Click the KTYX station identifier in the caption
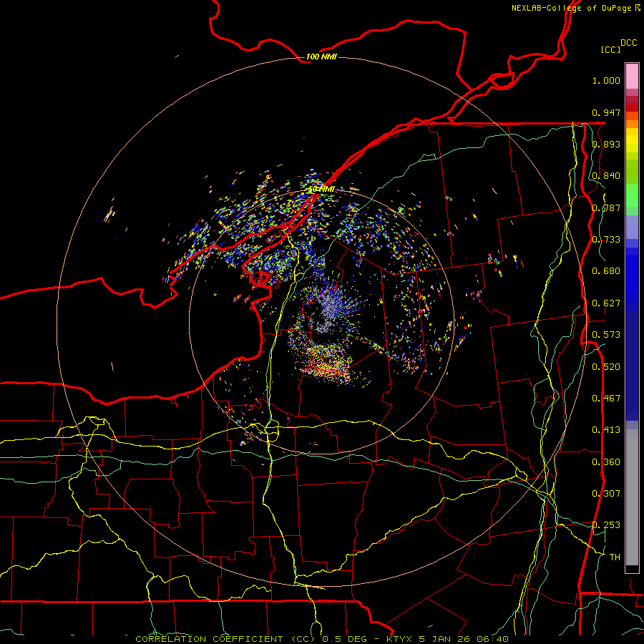Viewport: 644px width, 644px height. 400,639
